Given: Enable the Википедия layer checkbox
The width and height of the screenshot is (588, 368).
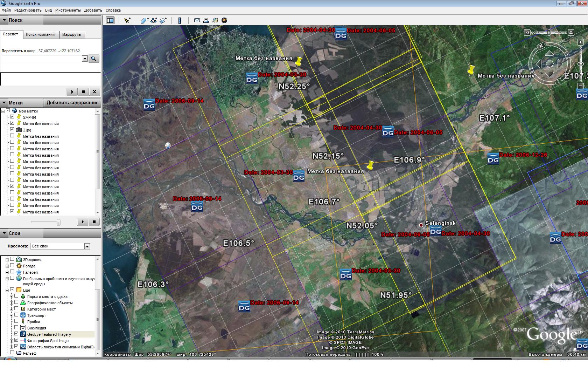Looking at the screenshot, I should point(16,328).
